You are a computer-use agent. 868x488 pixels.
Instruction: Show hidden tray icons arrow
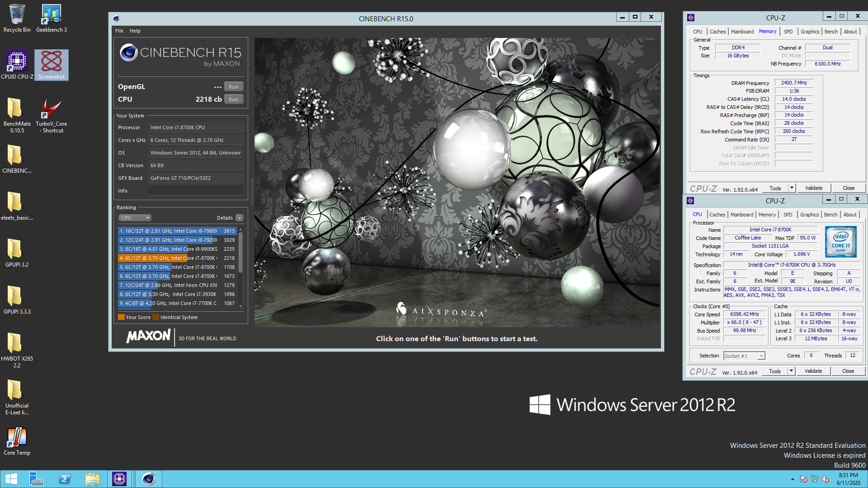(793, 479)
